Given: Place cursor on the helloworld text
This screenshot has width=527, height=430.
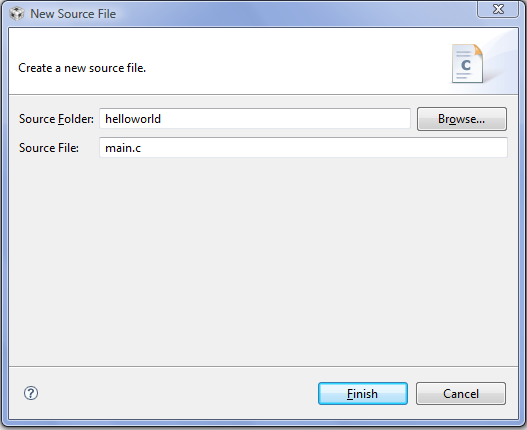Looking at the screenshot, I should [133, 119].
